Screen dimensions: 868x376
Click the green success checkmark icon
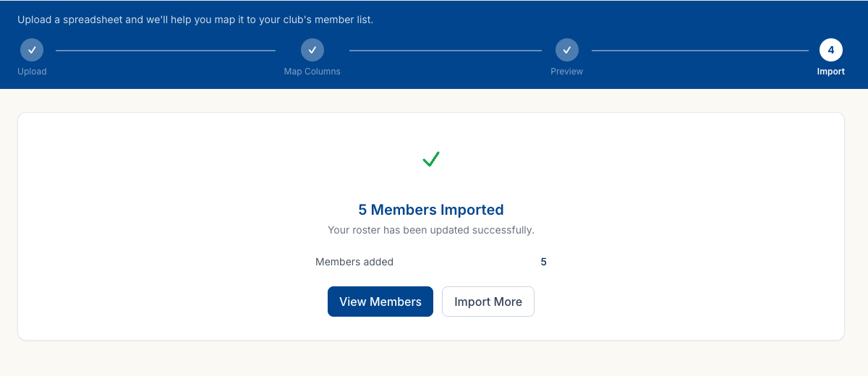[431, 159]
